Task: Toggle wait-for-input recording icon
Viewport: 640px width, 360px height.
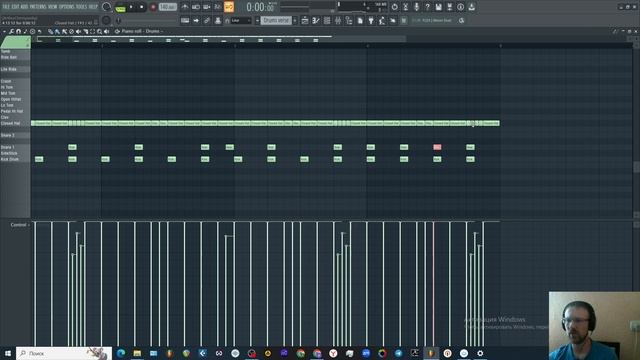Action: click(x=196, y=7)
